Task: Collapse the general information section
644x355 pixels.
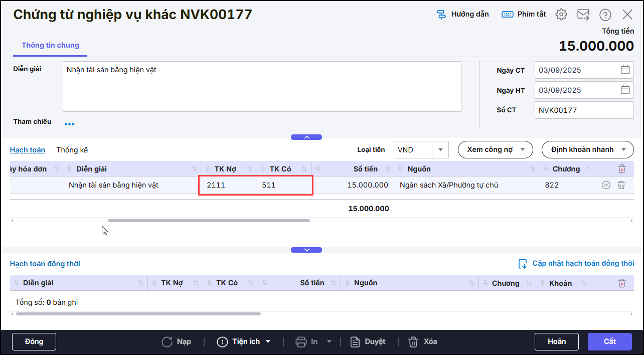Action: [x=306, y=137]
